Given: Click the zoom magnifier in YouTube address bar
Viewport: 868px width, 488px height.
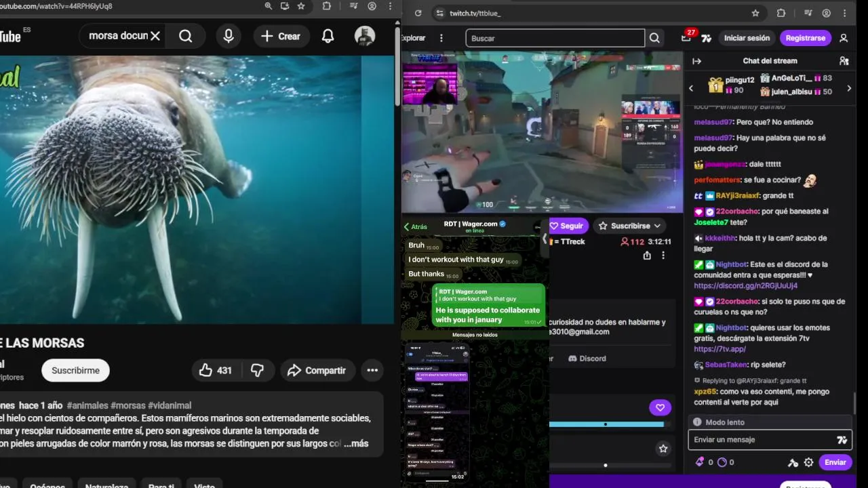Looking at the screenshot, I should click(269, 6).
